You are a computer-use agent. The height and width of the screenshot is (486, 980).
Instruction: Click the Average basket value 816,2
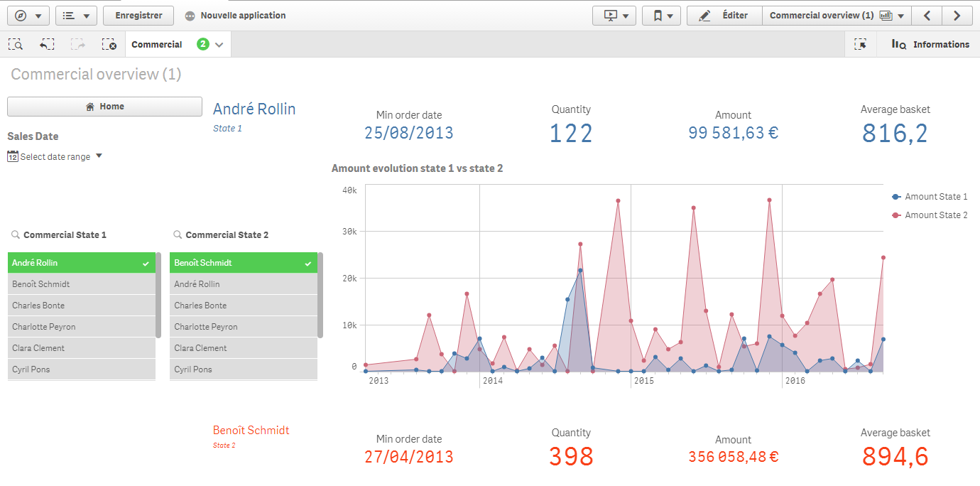pos(895,134)
